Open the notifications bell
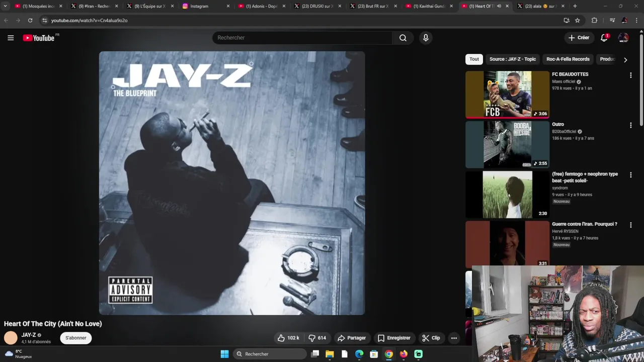Screen dimensions: 644x362 [x=604, y=38]
